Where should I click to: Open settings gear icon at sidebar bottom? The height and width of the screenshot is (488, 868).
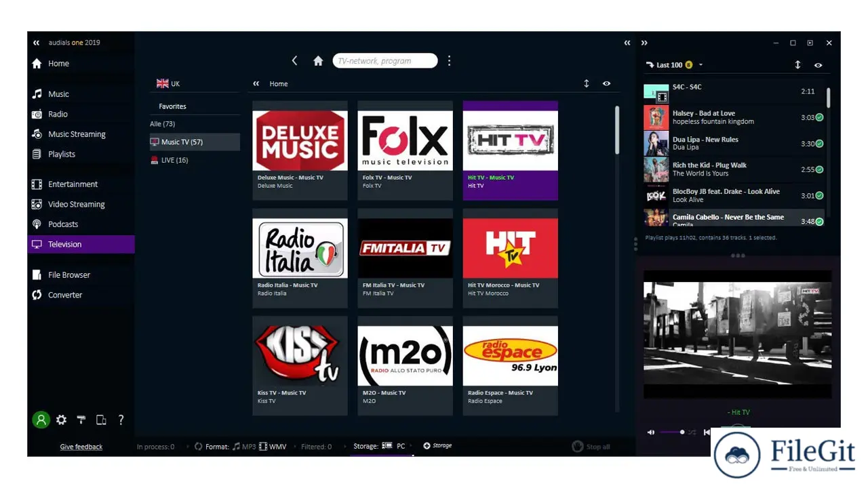(x=61, y=420)
